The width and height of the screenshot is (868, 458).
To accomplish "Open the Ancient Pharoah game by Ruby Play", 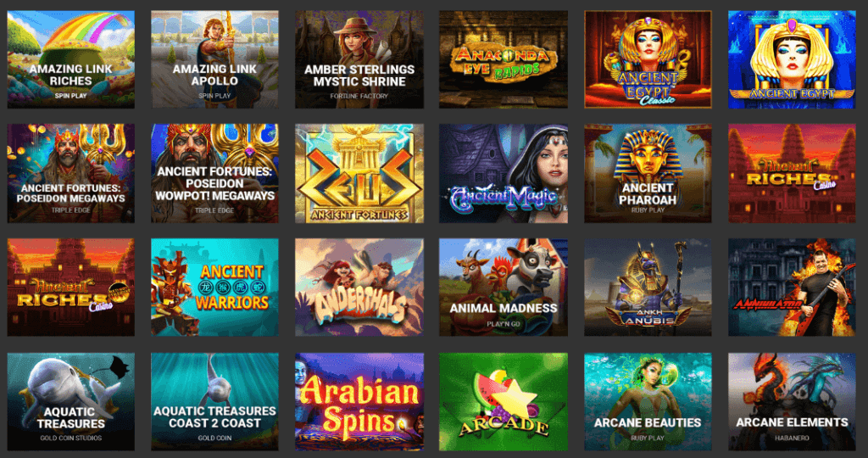I will 648,173.
